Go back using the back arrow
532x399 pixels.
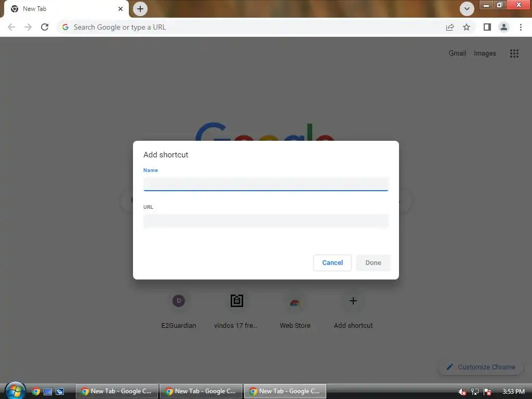[x=11, y=27]
